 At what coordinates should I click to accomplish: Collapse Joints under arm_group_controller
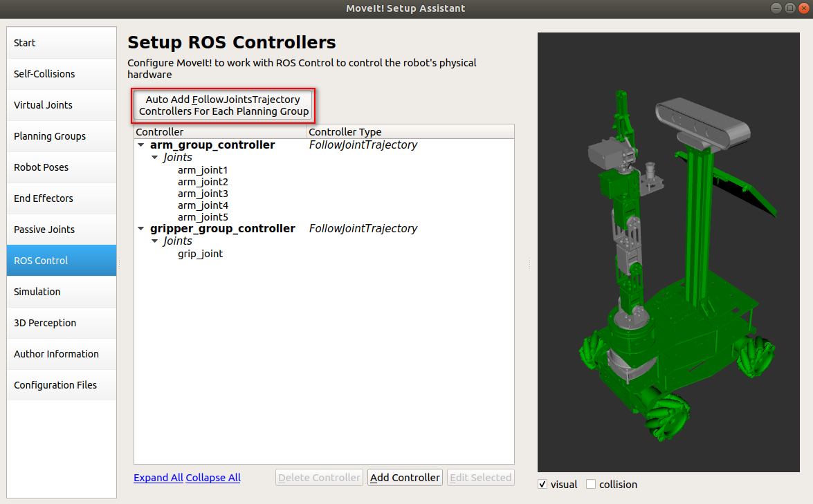point(154,158)
